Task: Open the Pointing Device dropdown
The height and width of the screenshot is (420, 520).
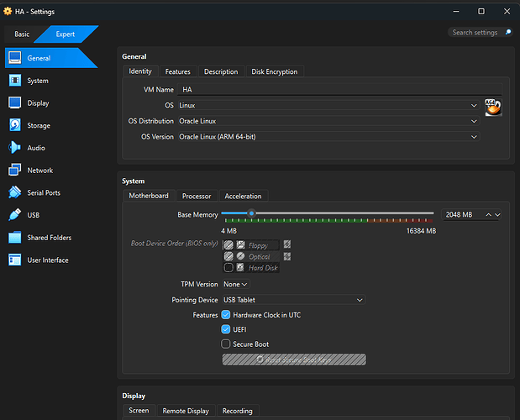Action: point(294,300)
